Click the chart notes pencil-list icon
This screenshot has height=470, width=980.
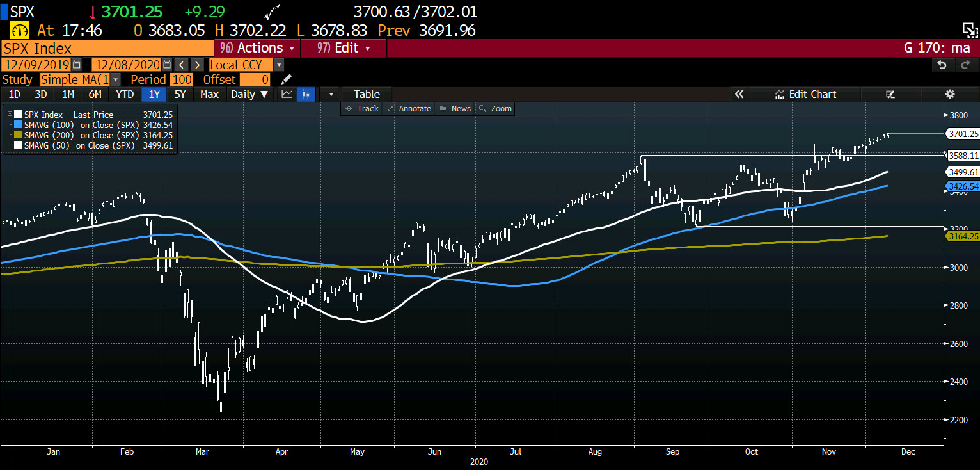[x=890, y=94]
